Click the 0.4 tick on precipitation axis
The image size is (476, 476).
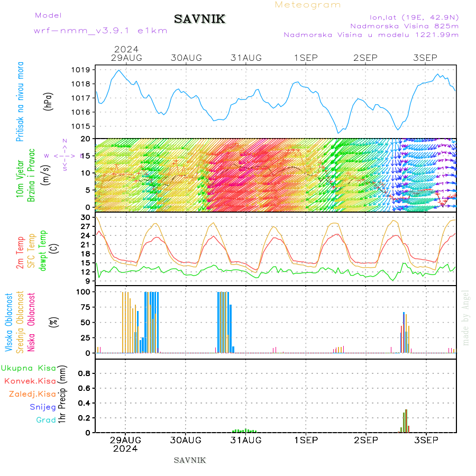(x=83, y=403)
